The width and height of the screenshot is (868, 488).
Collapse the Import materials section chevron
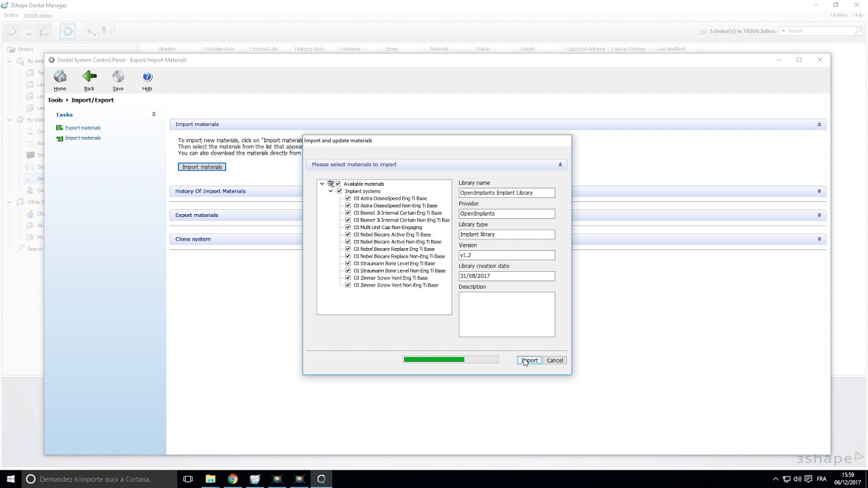(x=819, y=125)
